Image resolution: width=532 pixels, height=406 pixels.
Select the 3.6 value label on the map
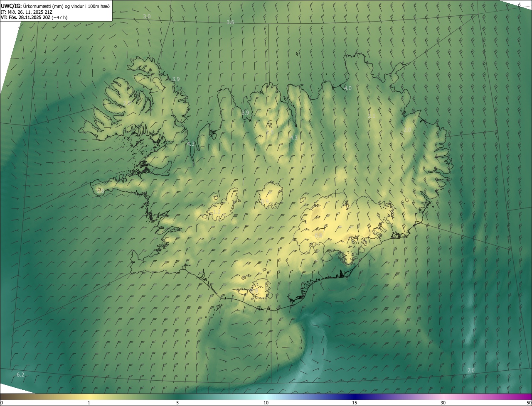tap(230, 22)
